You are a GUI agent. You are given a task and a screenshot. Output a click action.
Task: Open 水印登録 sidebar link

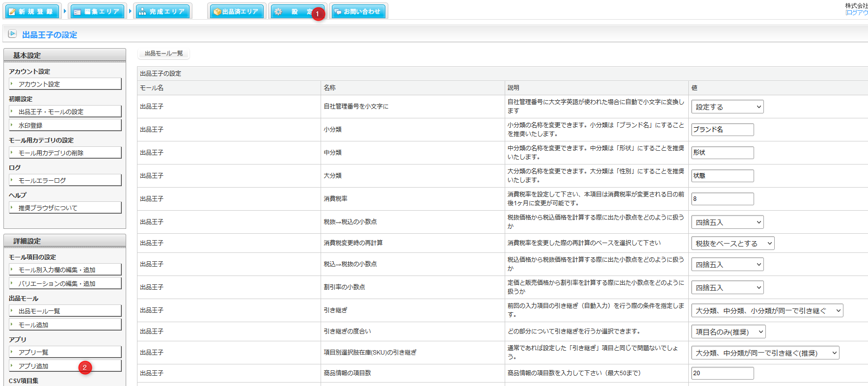tap(65, 125)
